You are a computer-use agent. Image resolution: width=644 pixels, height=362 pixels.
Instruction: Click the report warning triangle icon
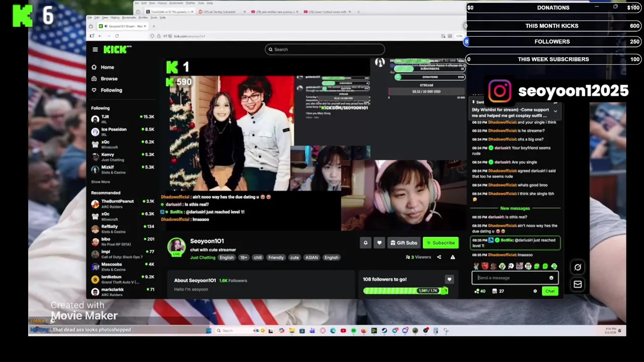pos(452,257)
